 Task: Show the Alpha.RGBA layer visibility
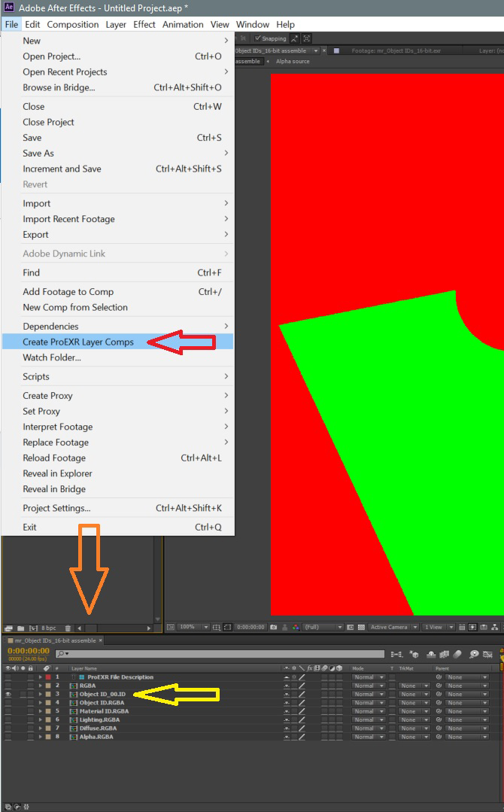tap(8, 737)
